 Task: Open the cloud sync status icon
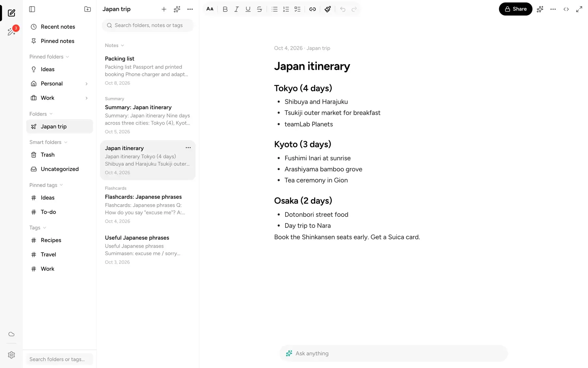click(11, 334)
